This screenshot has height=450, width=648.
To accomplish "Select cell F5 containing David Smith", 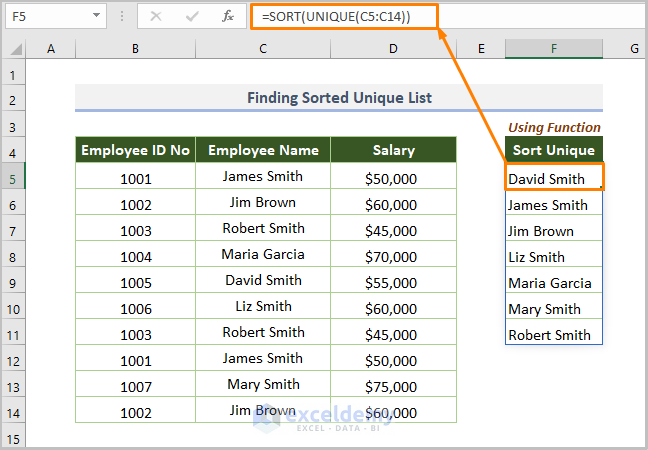I will [x=553, y=179].
